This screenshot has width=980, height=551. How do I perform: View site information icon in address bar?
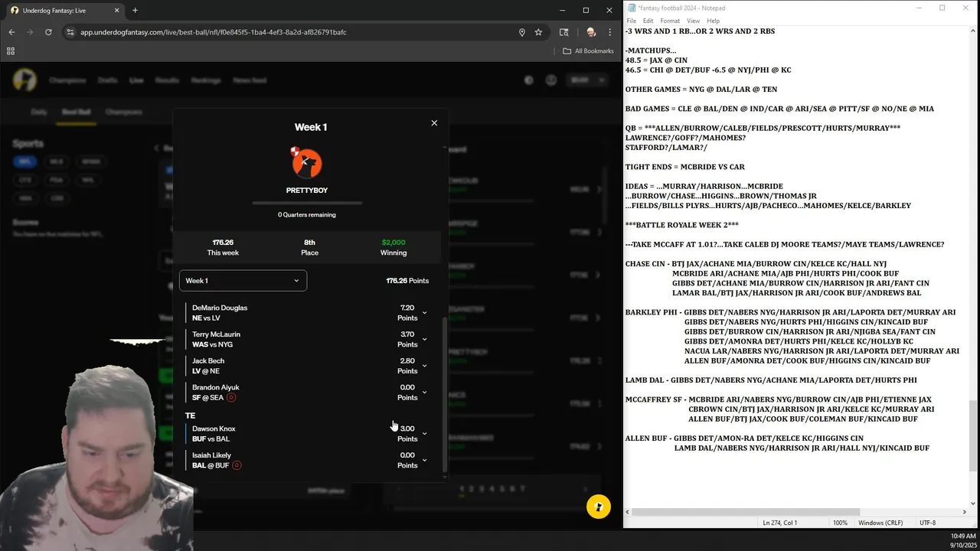pyautogui.click(x=70, y=32)
